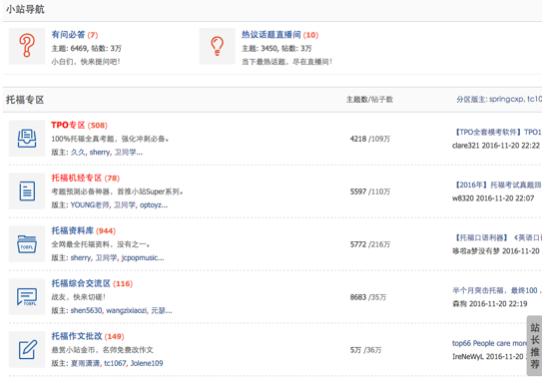Click the 4218 /109万 topic count
The width and height of the screenshot is (550, 383).
(x=370, y=139)
